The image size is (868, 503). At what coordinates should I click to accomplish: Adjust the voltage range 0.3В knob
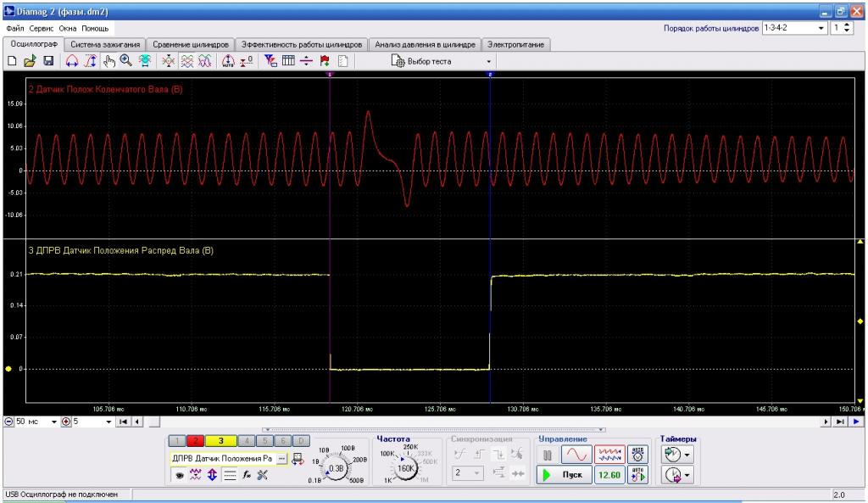point(337,468)
